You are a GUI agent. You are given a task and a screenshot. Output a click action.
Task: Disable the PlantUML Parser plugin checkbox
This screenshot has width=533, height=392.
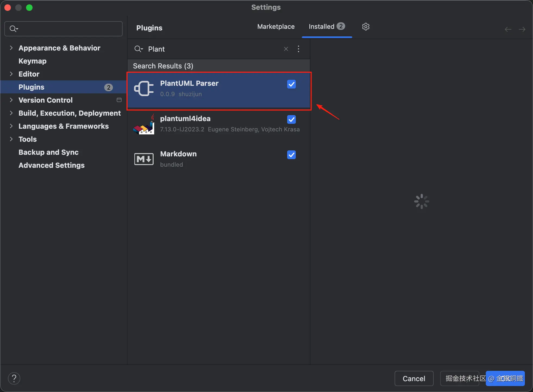point(291,84)
